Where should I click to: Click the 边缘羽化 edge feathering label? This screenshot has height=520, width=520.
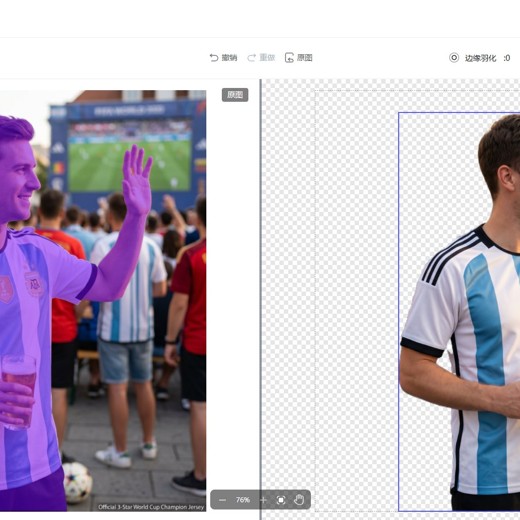pyautogui.click(x=480, y=58)
